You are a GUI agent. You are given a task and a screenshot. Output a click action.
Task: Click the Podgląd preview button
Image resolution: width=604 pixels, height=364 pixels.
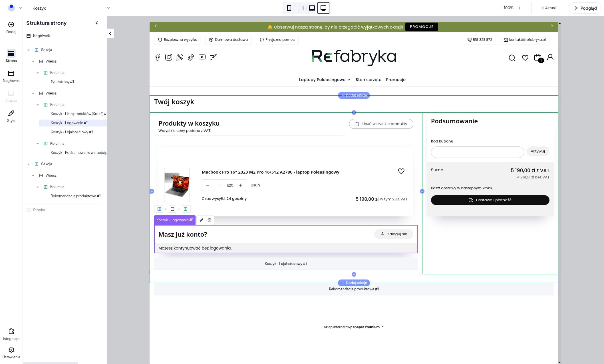pos(585,8)
